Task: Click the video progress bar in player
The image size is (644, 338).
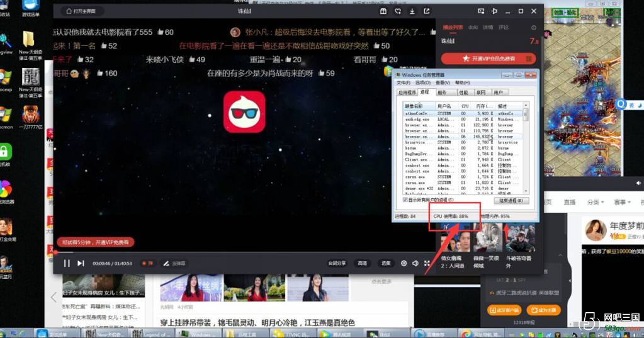Action: point(244,252)
